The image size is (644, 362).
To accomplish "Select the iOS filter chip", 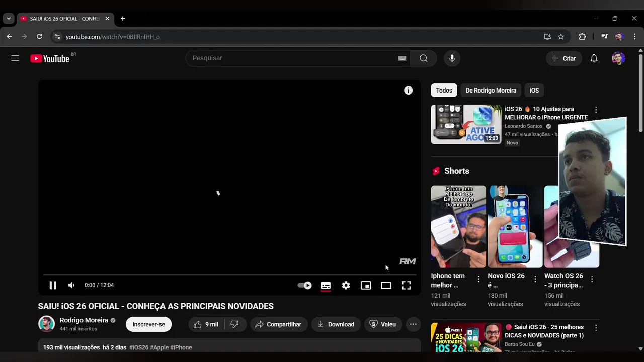I will 534,90.
